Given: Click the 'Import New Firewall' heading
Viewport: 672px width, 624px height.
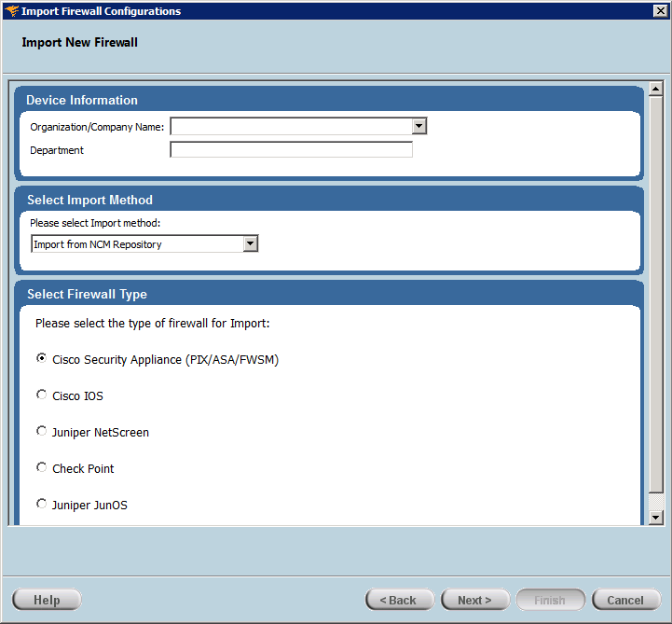Looking at the screenshot, I should (x=80, y=43).
